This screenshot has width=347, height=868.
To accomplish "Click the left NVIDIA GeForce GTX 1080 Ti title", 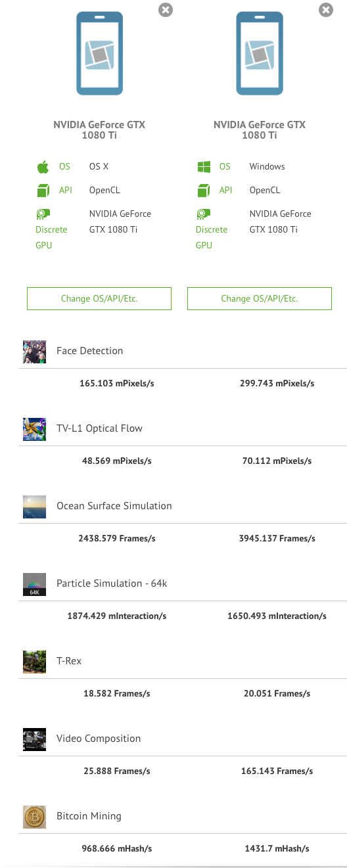I will 99,130.
